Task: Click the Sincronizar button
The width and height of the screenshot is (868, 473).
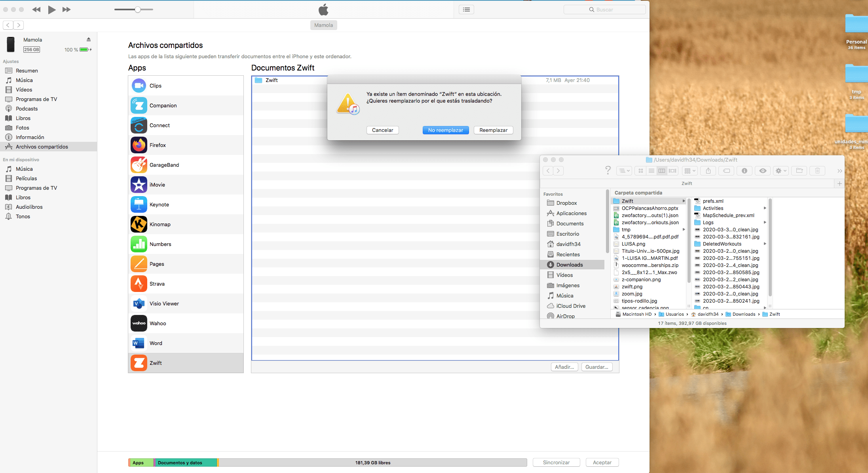Action: (556, 462)
